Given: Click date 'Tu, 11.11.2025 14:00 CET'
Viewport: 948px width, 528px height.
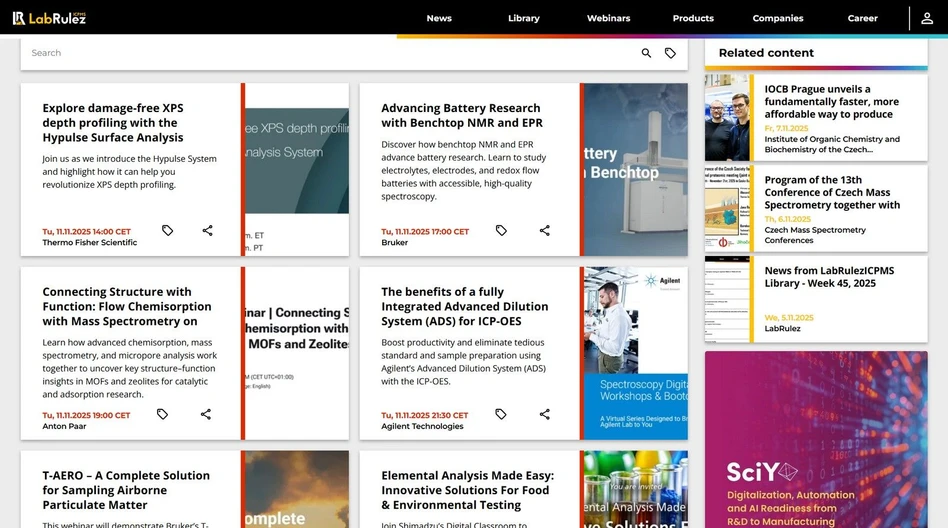Looking at the screenshot, I should pyautogui.click(x=86, y=232).
